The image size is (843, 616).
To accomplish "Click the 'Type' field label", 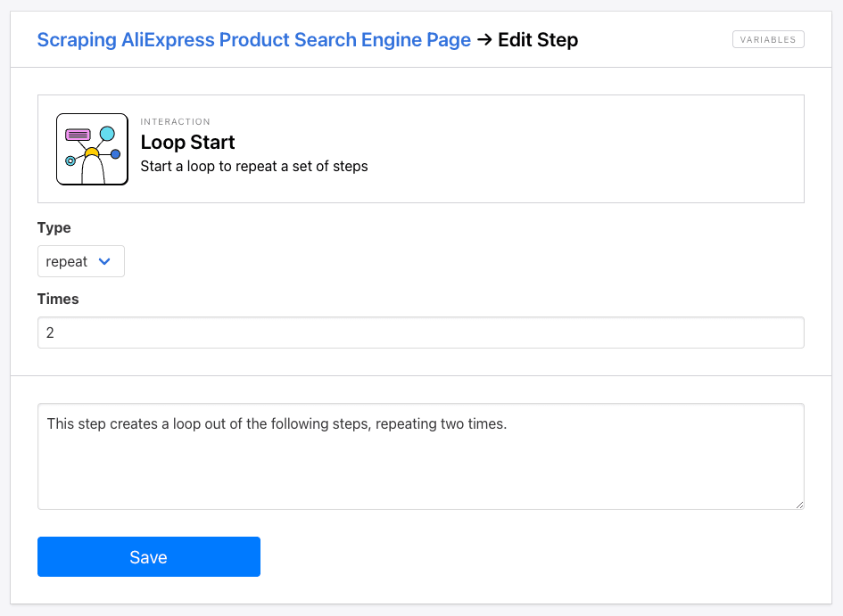I will (54, 227).
